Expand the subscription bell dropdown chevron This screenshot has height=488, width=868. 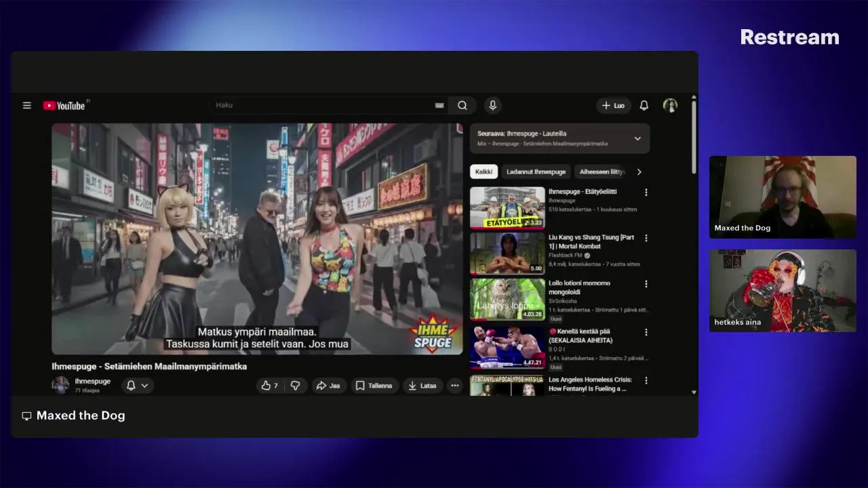point(144,386)
